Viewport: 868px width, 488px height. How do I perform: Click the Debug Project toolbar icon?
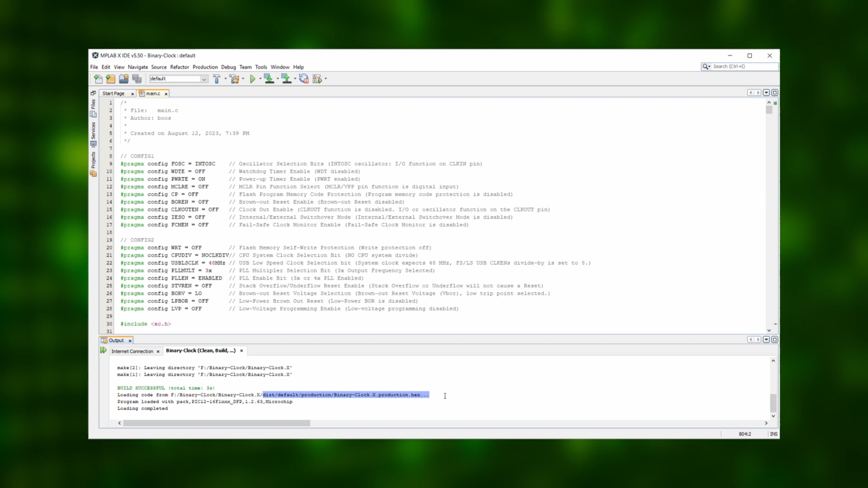tap(317, 79)
